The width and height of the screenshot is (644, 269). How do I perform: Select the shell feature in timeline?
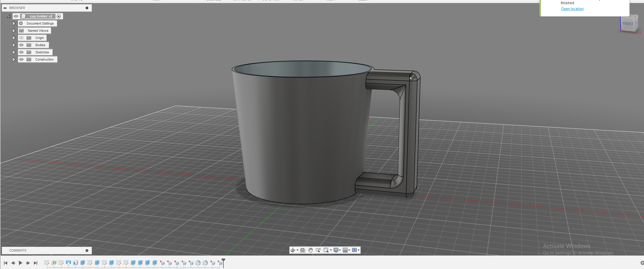[x=76, y=263]
